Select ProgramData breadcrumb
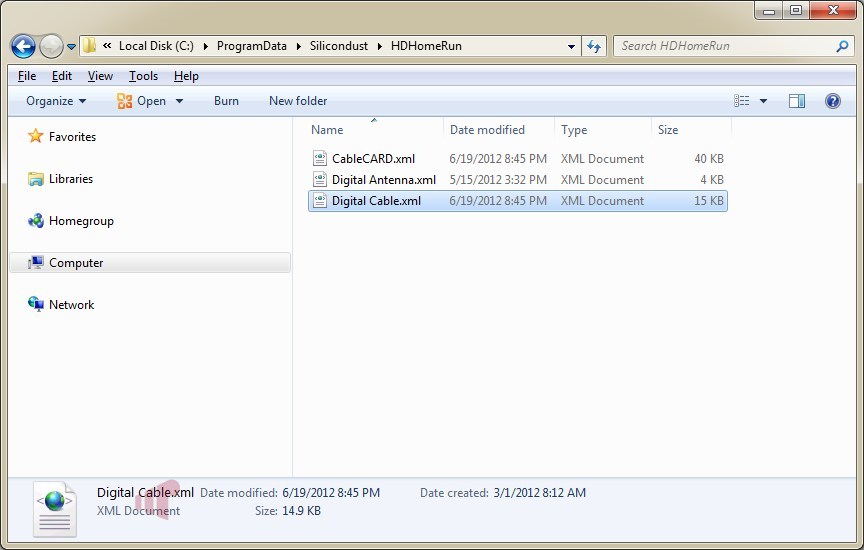Viewport: 864px width, 550px height. 252,46
